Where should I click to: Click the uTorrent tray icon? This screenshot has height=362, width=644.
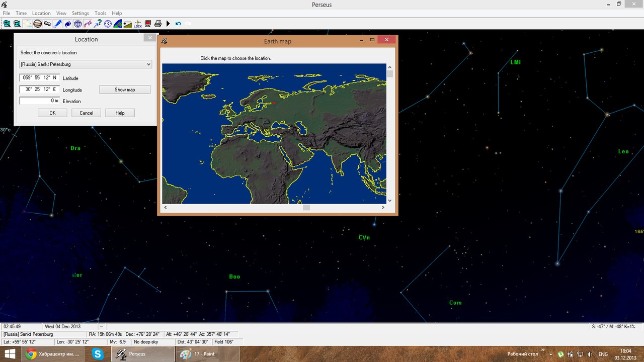tap(560, 354)
